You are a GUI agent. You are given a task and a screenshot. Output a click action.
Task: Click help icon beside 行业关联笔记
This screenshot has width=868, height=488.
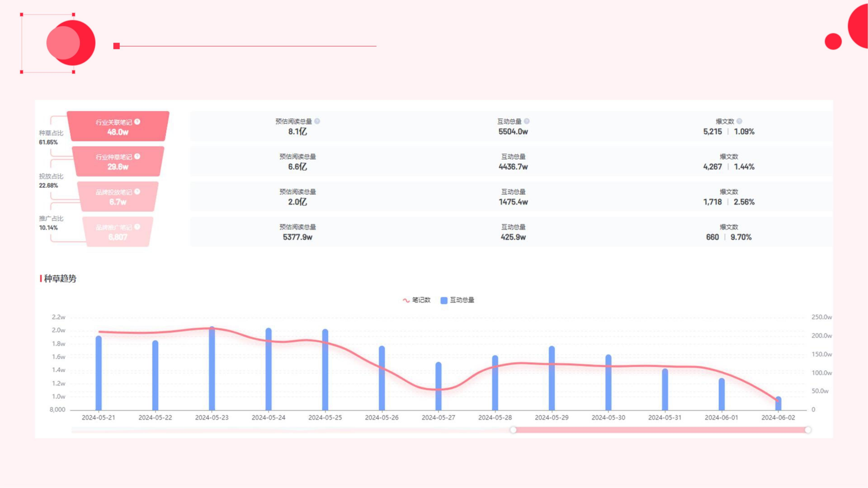137,122
